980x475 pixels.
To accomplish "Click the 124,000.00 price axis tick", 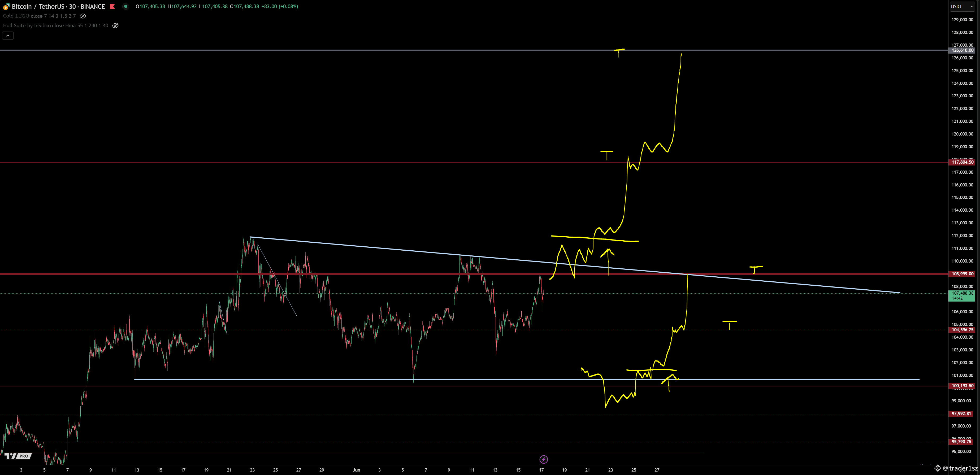I will point(962,83).
